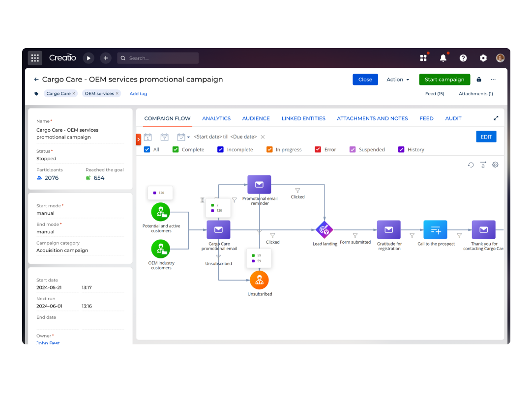This screenshot has width=532, height=393.
Task: Open the app launcher grid icon
Action: pos(35,58)
